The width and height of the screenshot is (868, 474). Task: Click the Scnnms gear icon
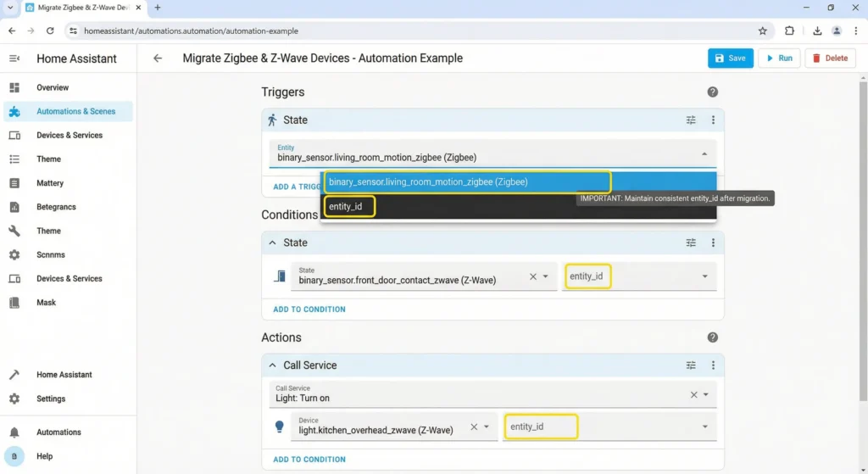click(14, 254)
